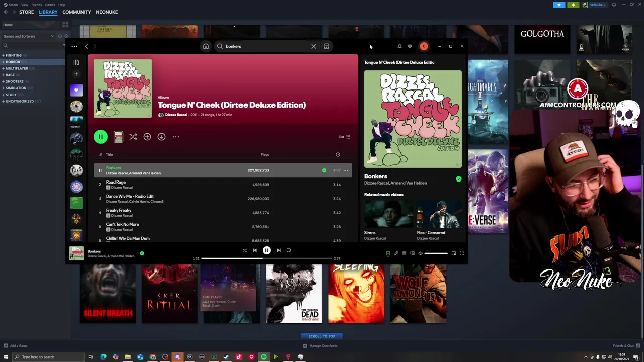Open Steam COMMUNITY tab
644x362 pixels.
[x=76, y=12]
